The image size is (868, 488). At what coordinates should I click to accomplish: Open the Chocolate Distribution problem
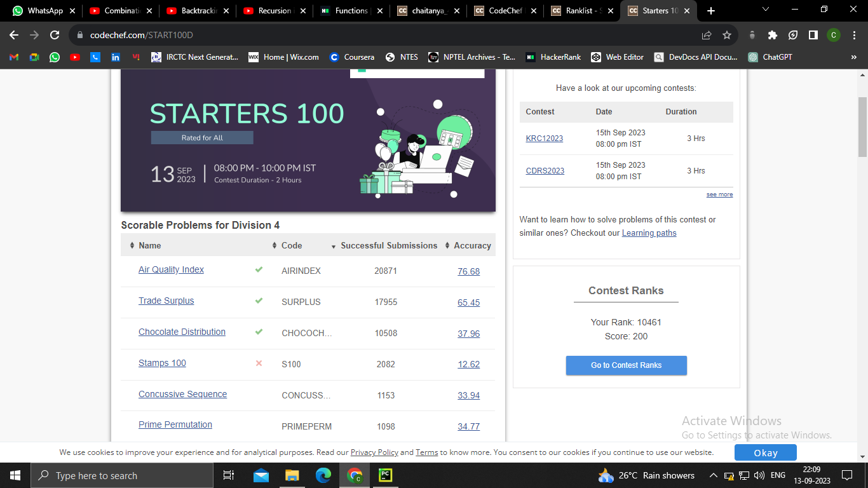coord(182,332)
